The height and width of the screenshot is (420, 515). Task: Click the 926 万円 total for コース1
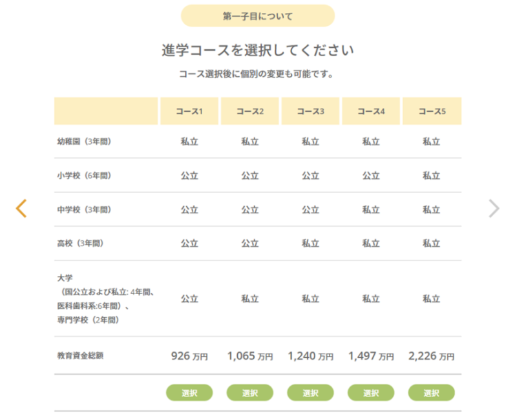tap(189, 356)
